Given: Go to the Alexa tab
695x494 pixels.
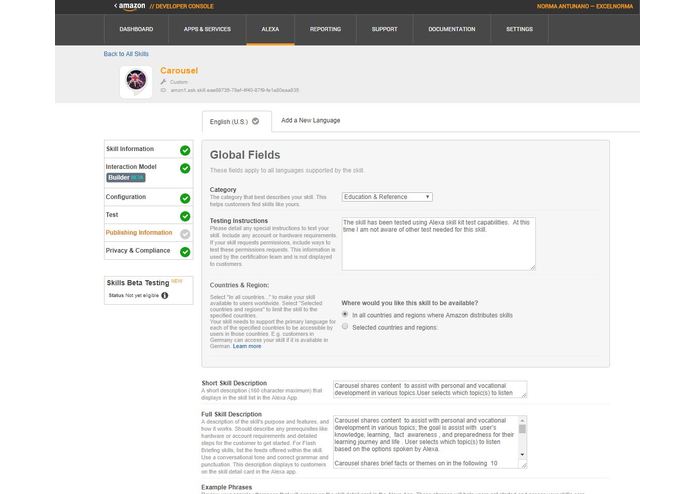Looking at the screenshot, I should pyautogui.click(x=270, y=29).
